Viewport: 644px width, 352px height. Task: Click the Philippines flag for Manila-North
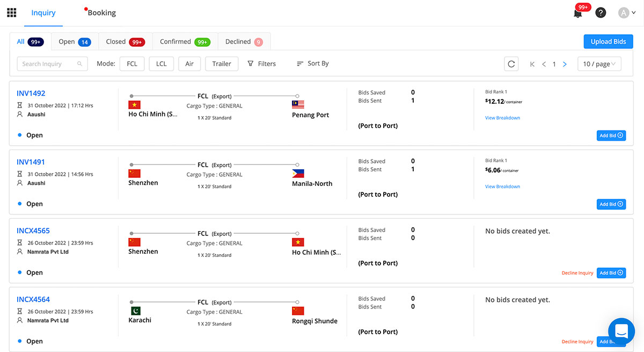(298, 174)
